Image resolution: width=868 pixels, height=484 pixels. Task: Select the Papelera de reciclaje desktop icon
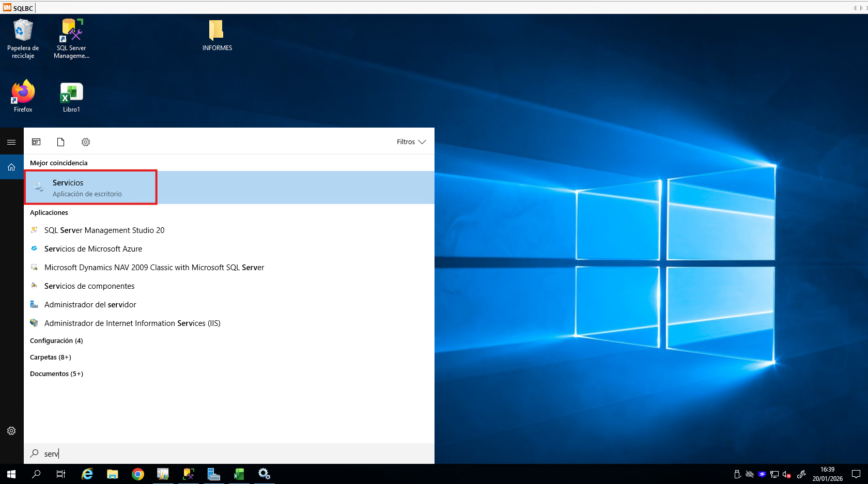tap(23, 39)
